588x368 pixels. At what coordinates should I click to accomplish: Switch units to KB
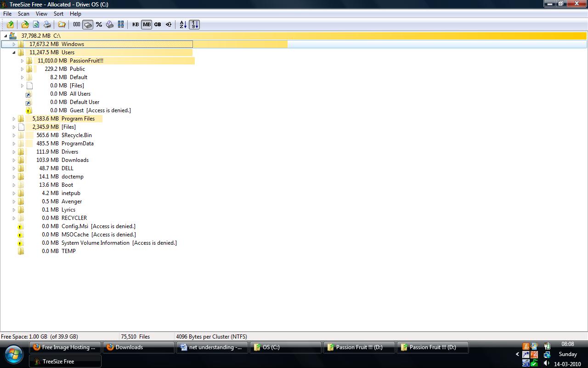(136, 24)
